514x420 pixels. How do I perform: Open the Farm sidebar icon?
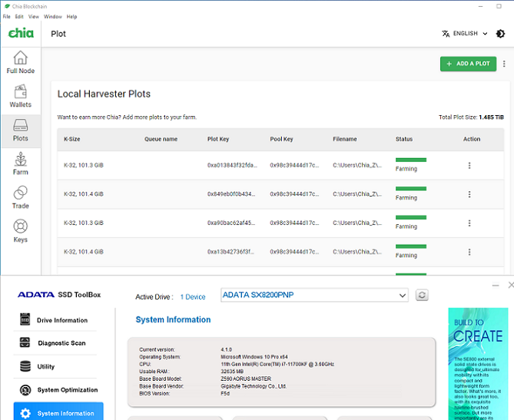click(x=21, y=164)
